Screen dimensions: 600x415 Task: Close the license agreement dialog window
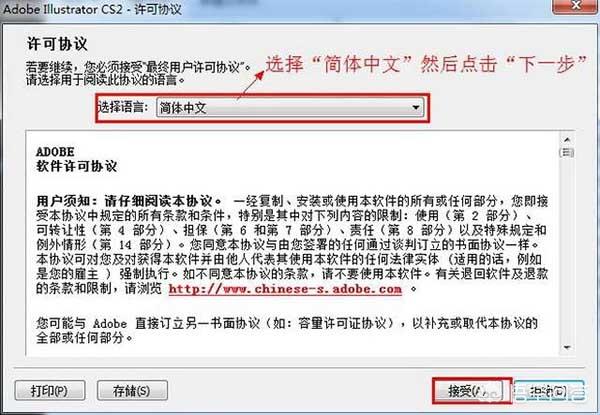pyautogui.click(x=576, y=7)
